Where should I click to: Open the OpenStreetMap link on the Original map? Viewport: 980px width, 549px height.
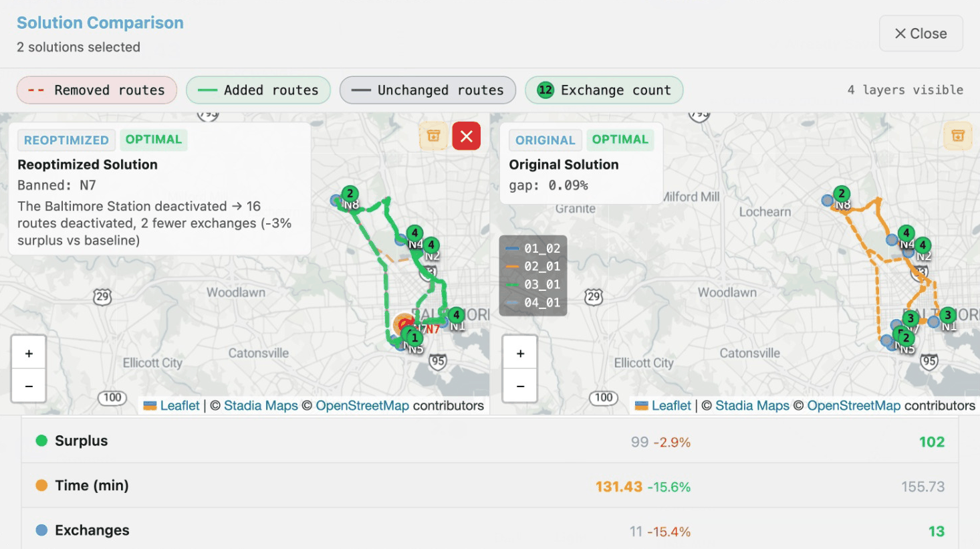tap(854, 405)
